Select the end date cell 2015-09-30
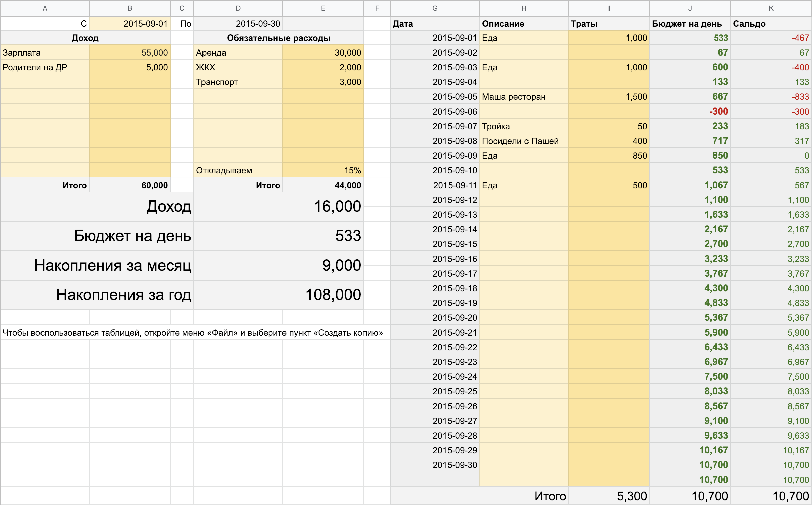The width and height of the screenshot is (812, 505). click(x=238, y=24)
